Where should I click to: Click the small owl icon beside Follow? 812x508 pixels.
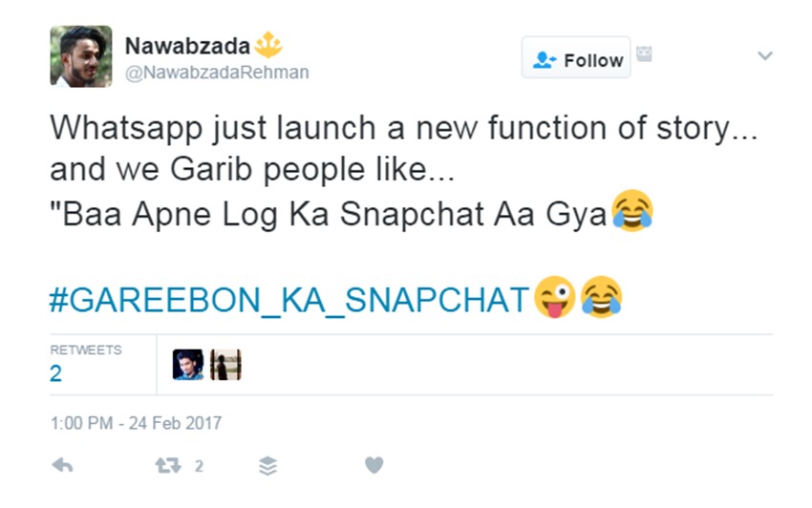[645, 54]
